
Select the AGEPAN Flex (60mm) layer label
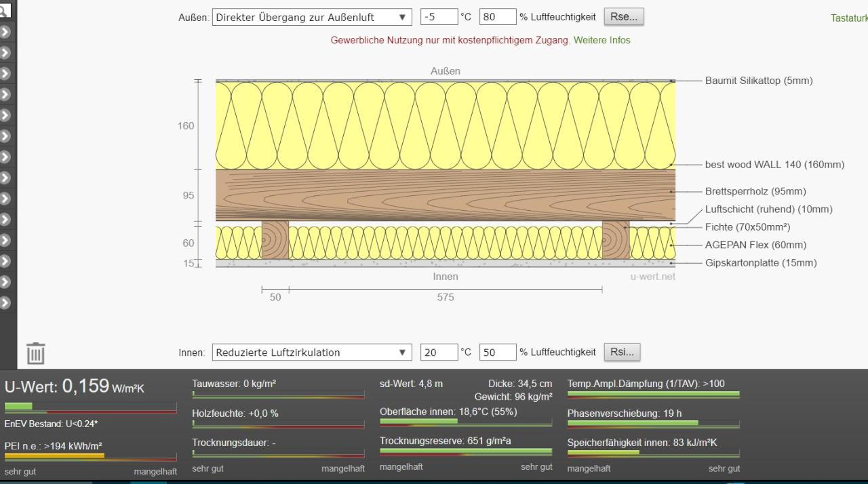(x=755, y=245)
